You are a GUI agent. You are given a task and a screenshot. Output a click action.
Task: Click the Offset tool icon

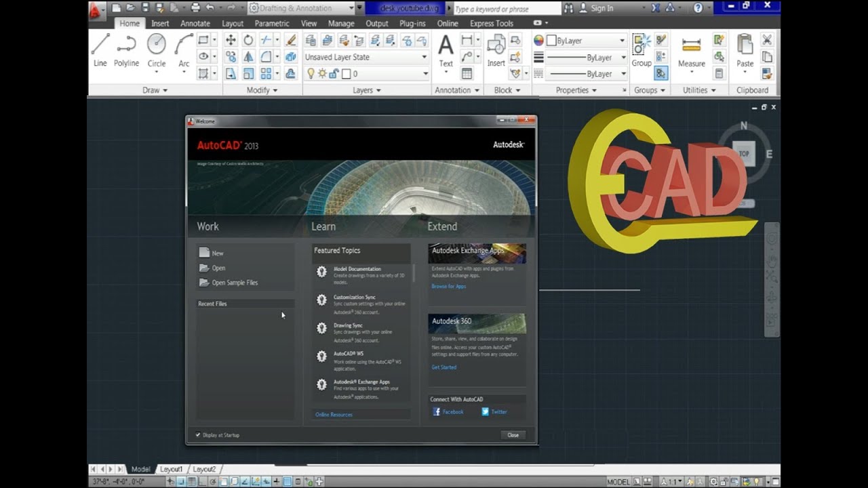point(291,74)
